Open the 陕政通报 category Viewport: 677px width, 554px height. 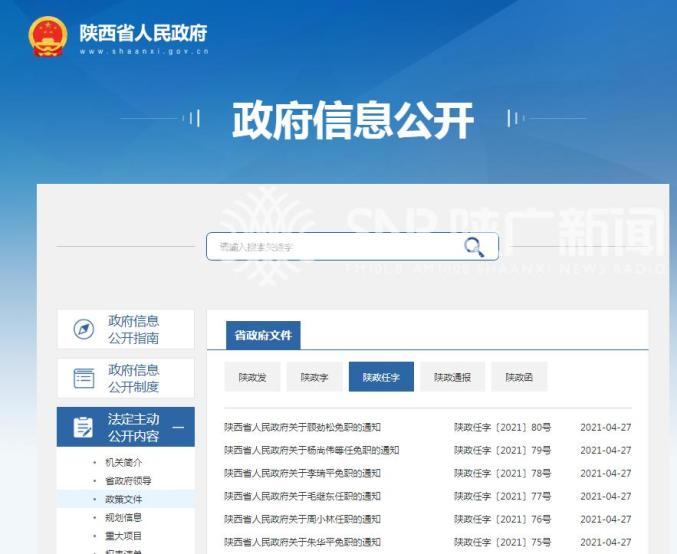point(452,377)
